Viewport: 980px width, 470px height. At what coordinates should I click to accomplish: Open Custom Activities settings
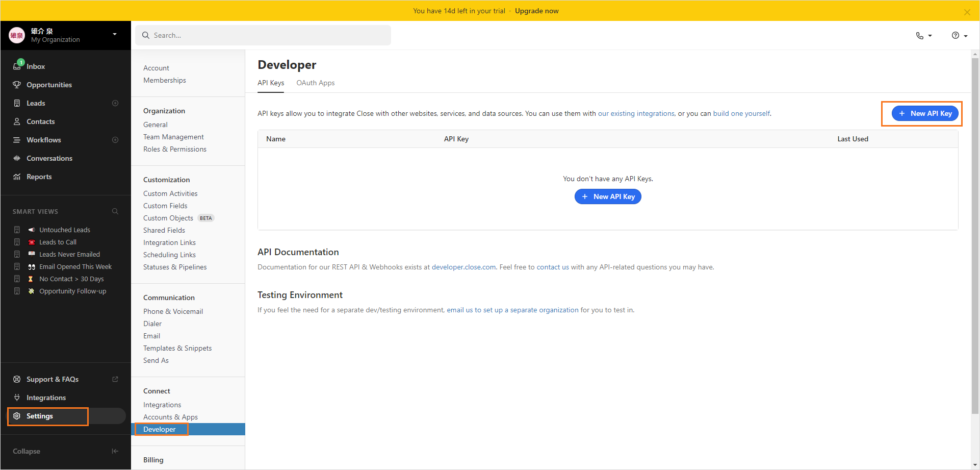coord(170,193)
